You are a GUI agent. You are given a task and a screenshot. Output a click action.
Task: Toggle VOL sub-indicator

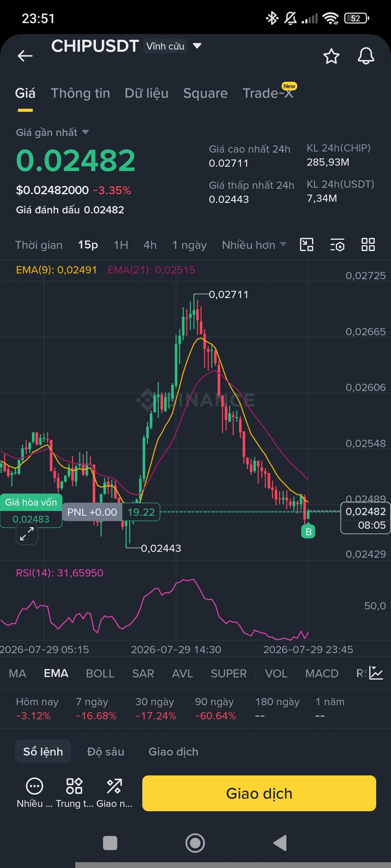[276, 673]
